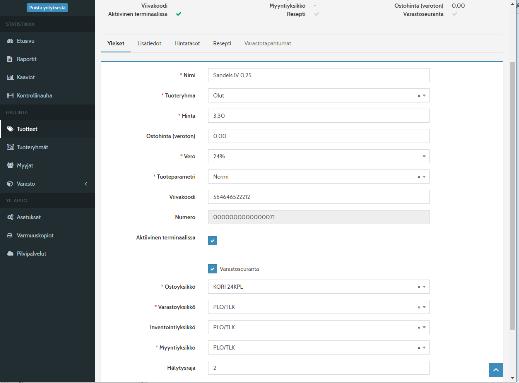Screen dimensions: 519x383
Task: Toggle the Aktiivinen terminaalissa checkbox
Action: point(212,240)
